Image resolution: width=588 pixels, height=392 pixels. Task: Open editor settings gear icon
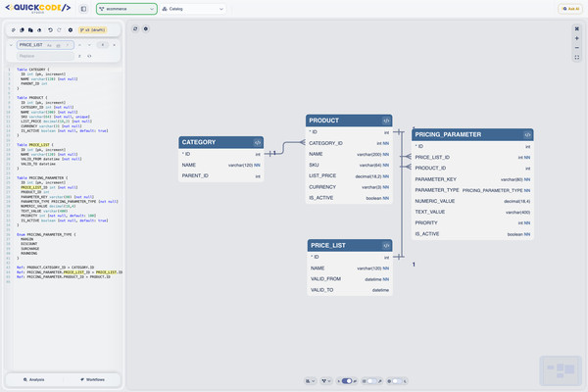(x=71, y=30)
